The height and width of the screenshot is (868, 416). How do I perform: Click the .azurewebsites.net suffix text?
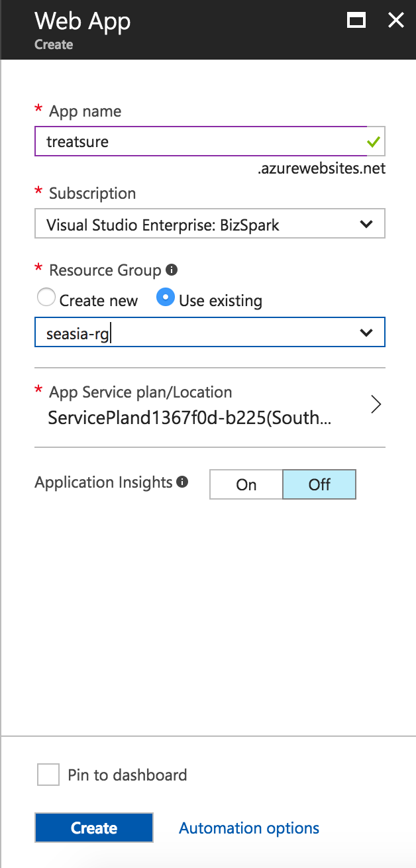321,169
